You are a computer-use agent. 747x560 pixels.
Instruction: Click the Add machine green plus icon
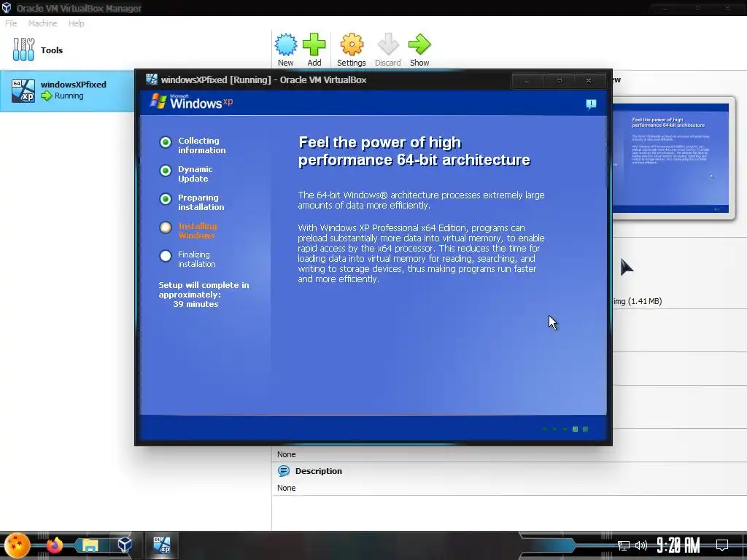pyautogui.click(x=314, y=44)
